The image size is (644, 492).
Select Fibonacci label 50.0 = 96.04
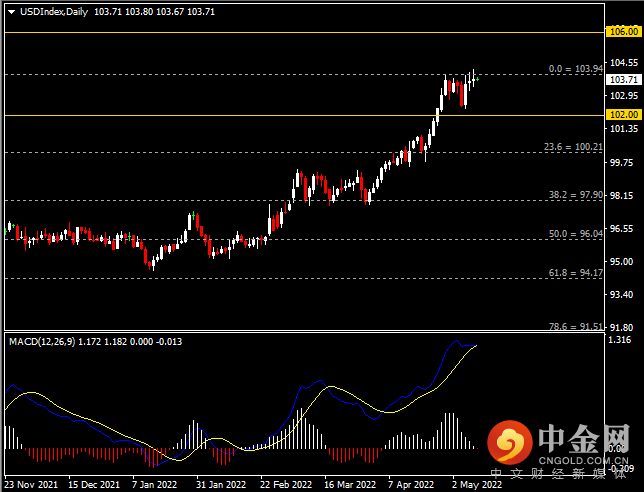(x=576, y=234)
